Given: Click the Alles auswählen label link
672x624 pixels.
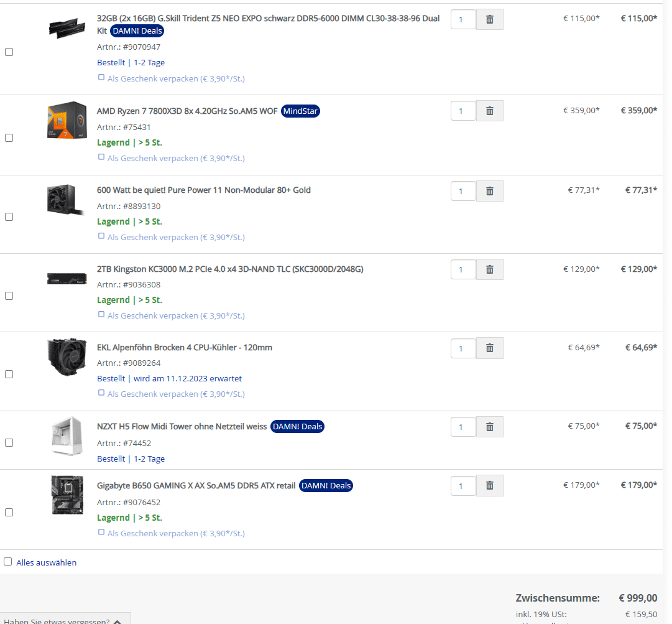Looking at the screenshot, I should 46,562.
